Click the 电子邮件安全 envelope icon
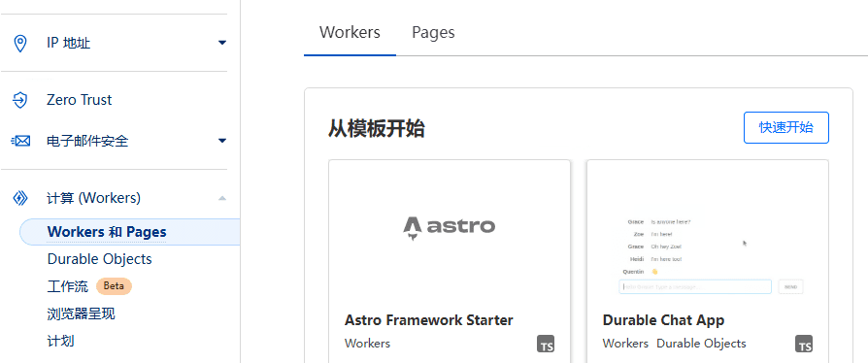This screenshot has width=868, height=363. 20,141
